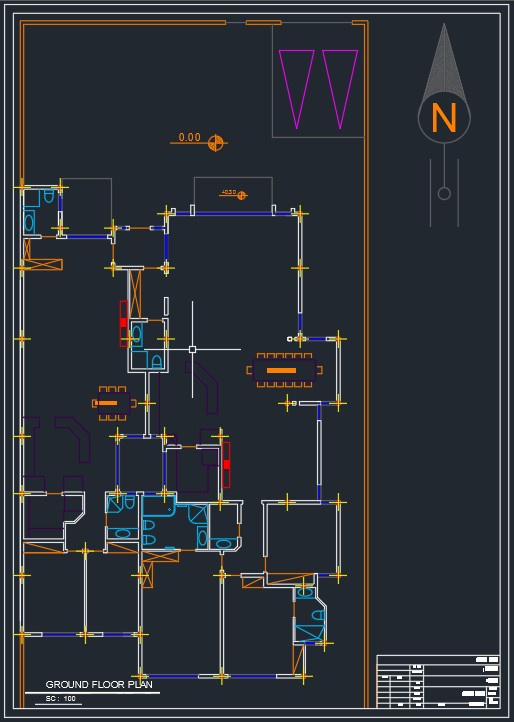Screen dimensions: 514x722
Task: Click the GROUND FLOOR PLAN title text
Action: point(99,684)
